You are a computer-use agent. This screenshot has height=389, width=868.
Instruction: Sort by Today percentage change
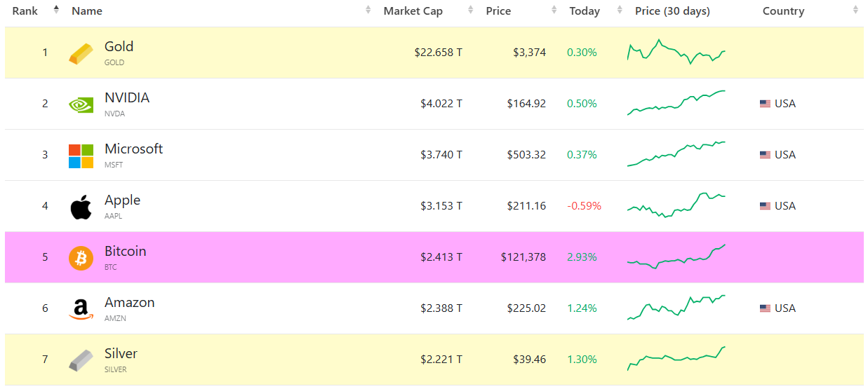tap(585, 11)
